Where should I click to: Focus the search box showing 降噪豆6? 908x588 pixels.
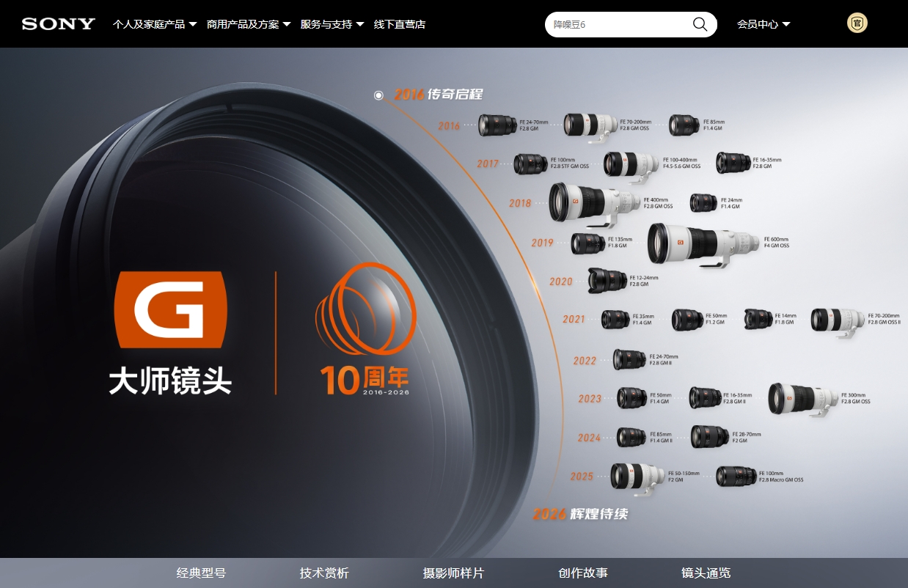tap(616, 24)
